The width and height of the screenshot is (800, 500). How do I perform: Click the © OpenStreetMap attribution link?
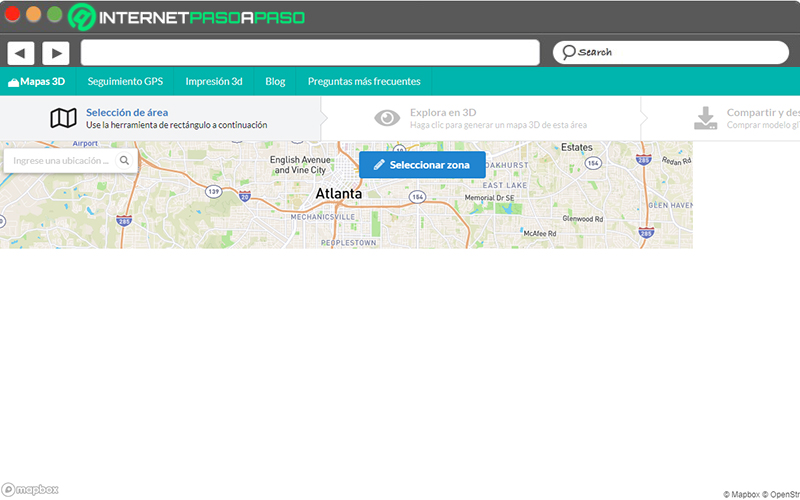tap(781, 494)
